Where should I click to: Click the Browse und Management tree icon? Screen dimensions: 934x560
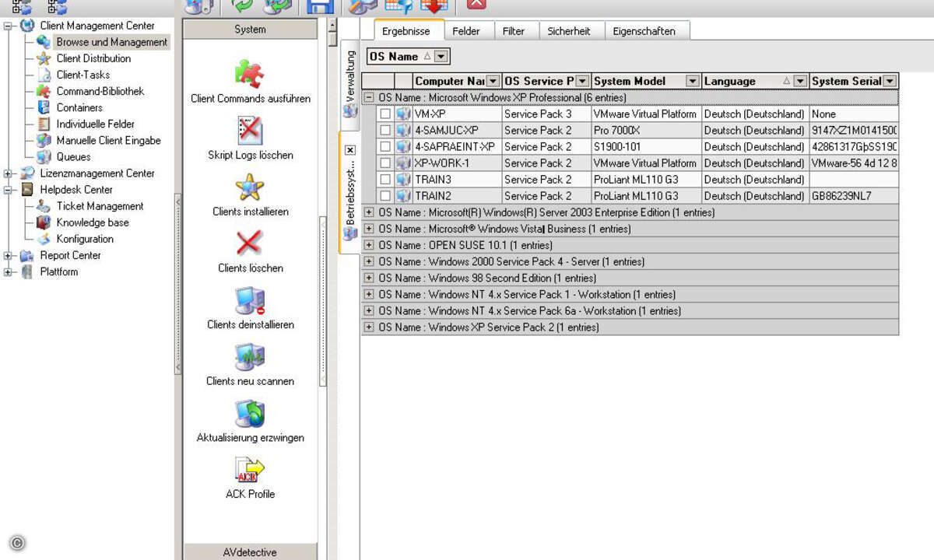coord(44,42)
